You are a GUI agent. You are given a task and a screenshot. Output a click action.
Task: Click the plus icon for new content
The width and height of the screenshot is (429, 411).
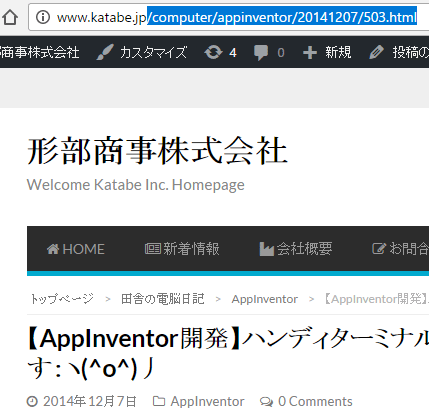pos(310,53)
